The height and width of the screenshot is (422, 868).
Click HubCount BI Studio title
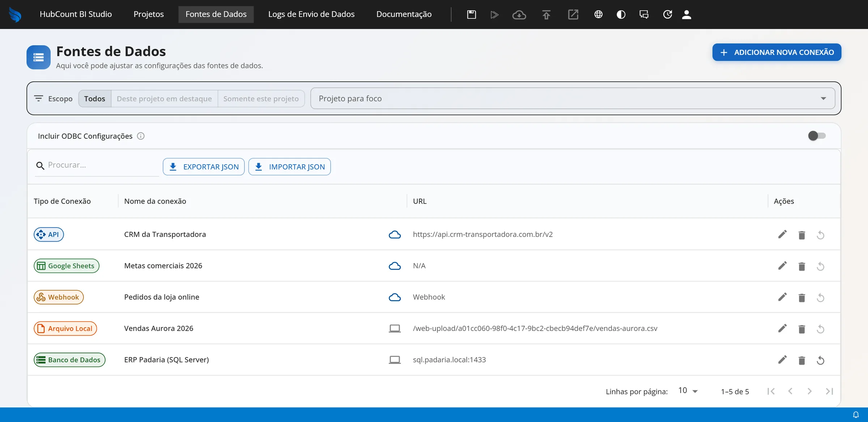[76, 14]
